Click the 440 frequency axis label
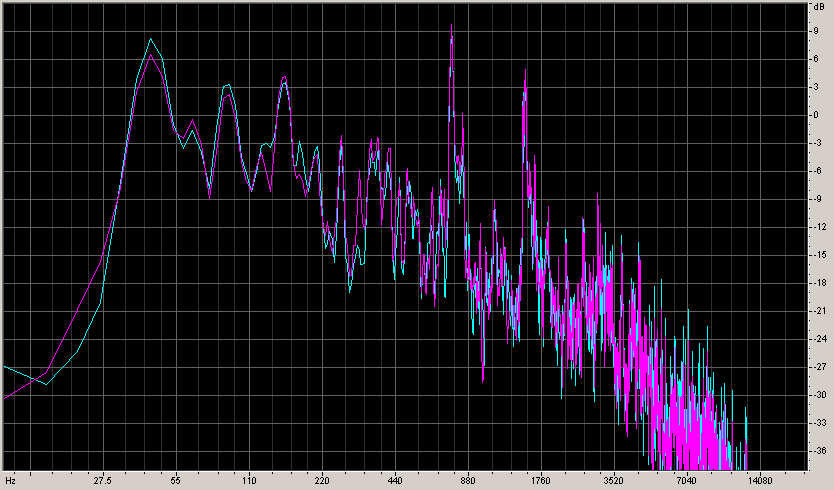This screenshot has height=490, width=834. pos(395,481)
